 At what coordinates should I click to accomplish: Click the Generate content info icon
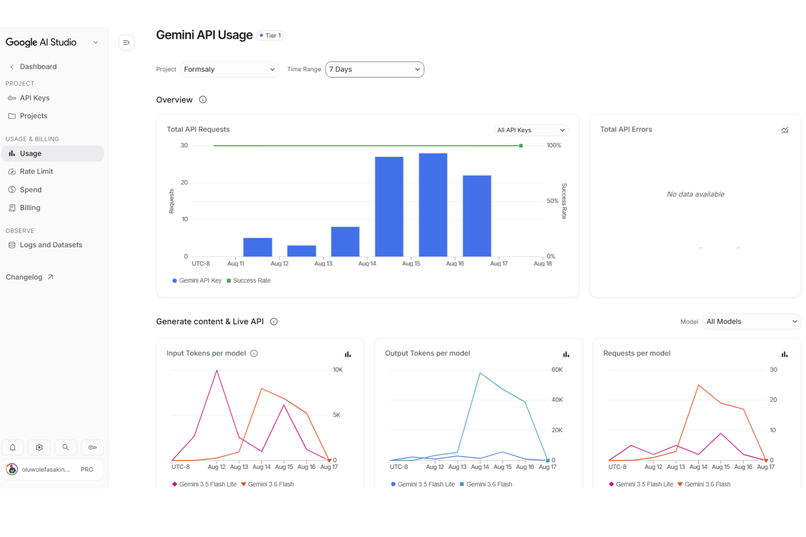coord(273,322)
